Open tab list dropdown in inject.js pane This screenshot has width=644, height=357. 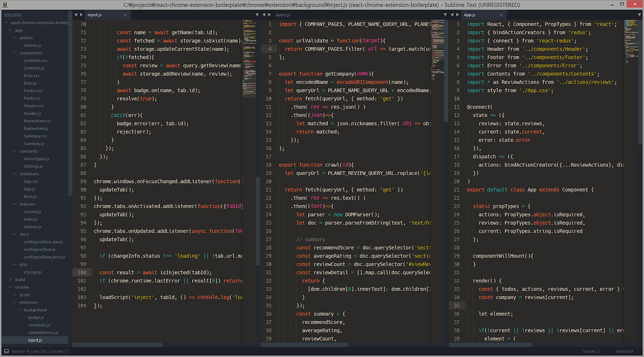point(257,15)
